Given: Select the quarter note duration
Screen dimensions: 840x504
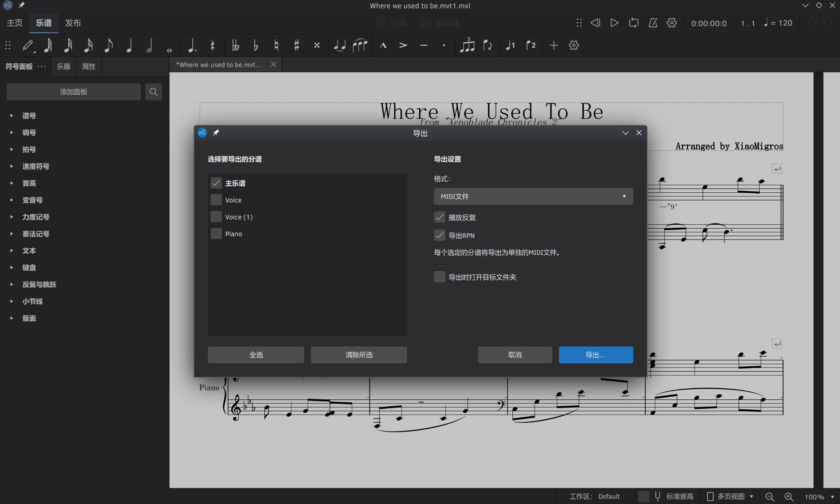Looking at the screenshot, I should point(129,45).
